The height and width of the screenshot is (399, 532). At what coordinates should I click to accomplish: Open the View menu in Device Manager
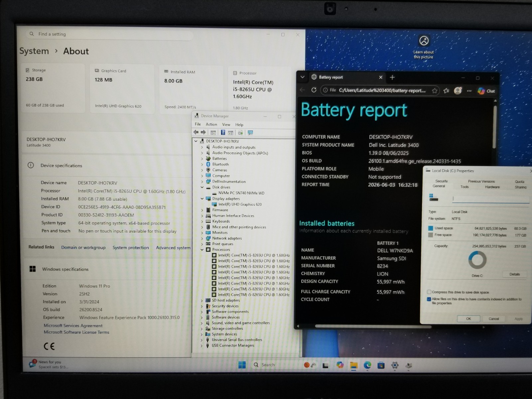226,124
